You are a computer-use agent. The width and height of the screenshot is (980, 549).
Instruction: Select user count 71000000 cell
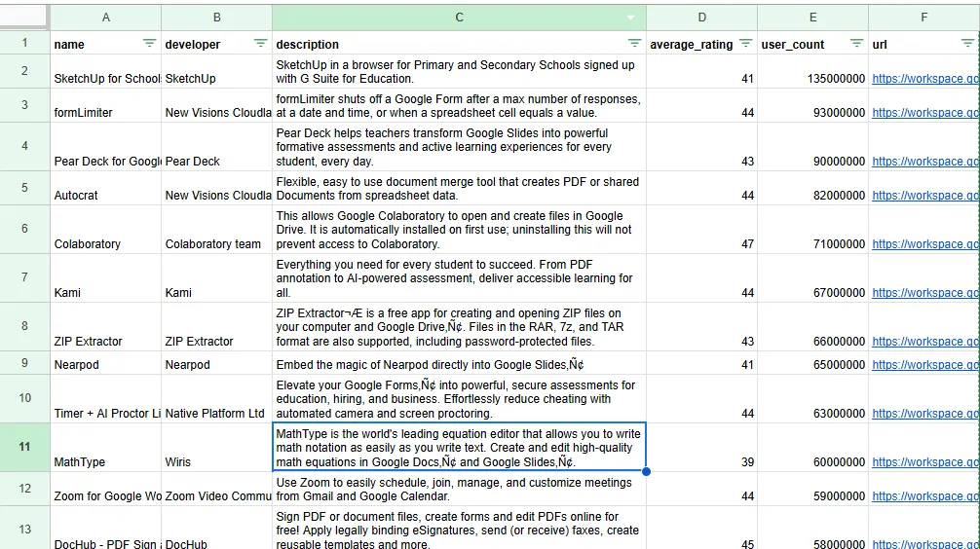tap(813, 229)
